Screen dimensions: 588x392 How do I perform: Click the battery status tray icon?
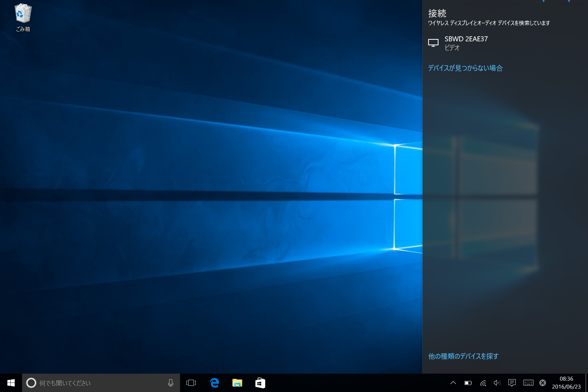468,383
